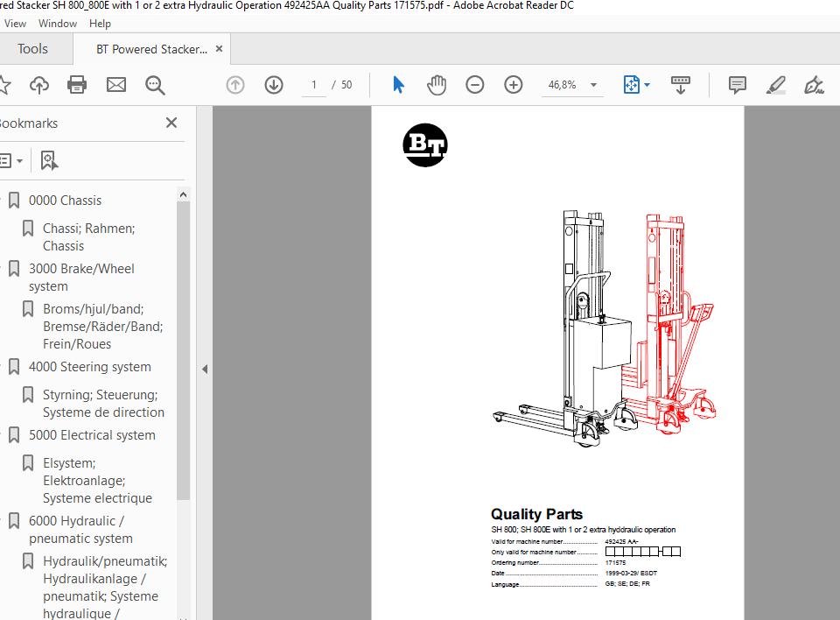Screen dimensions: 840x620
Task: Open the Elsystem; Elektroanlage bookmark
Action: click(97, 481)
